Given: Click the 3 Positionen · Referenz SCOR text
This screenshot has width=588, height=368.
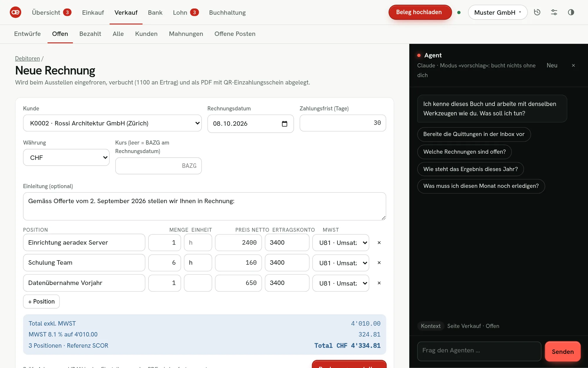Looking at the screenshot, I should tap(68, 346).
